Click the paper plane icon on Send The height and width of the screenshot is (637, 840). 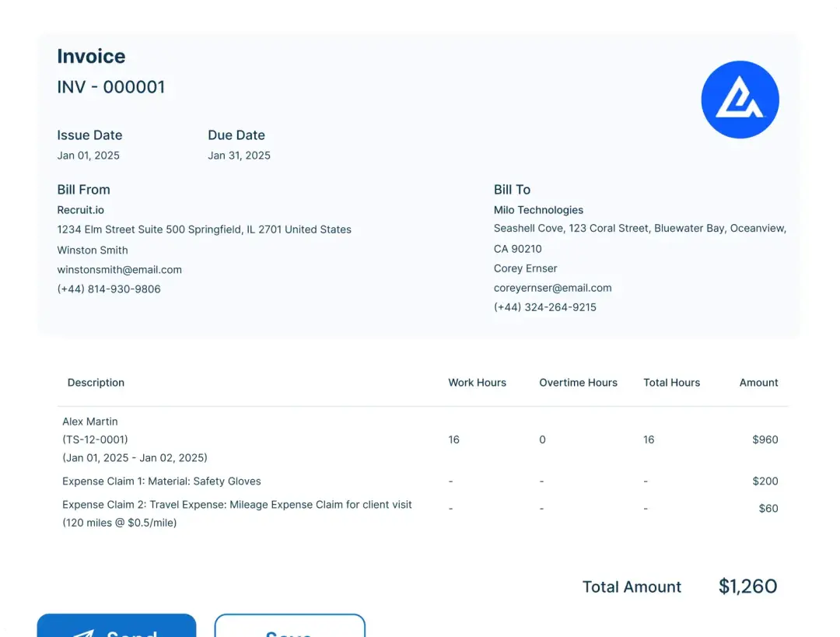click(x=83, y=633)
